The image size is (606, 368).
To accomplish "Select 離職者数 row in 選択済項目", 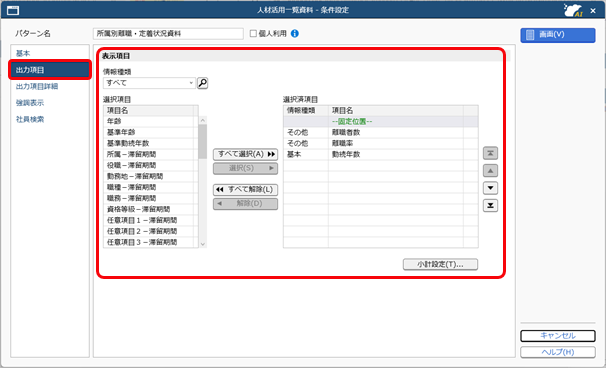I will click(381, 133).
